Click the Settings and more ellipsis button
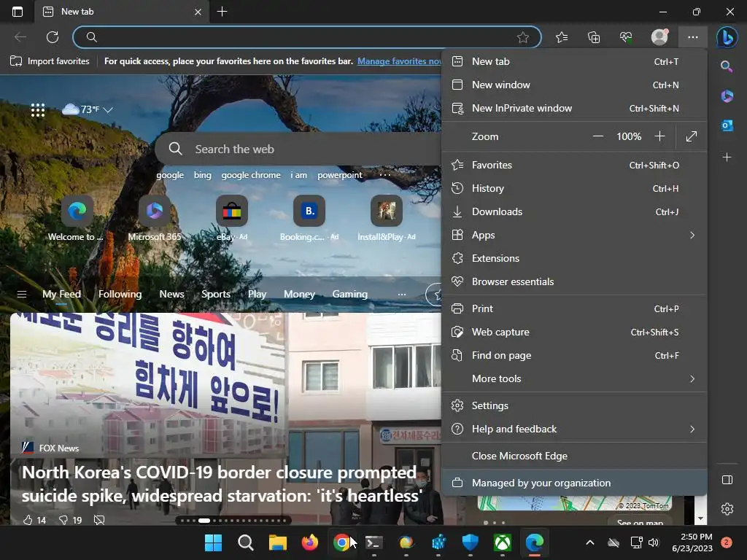The width and height of the screenshot is (747, 560). click(693, 37)
